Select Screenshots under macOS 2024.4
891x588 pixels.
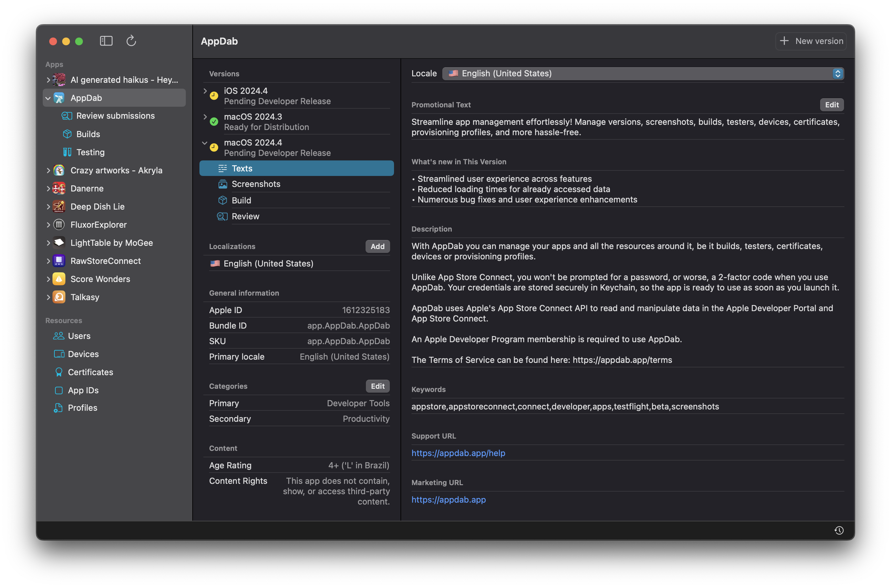pyautogui.click(x=255, y=184)
